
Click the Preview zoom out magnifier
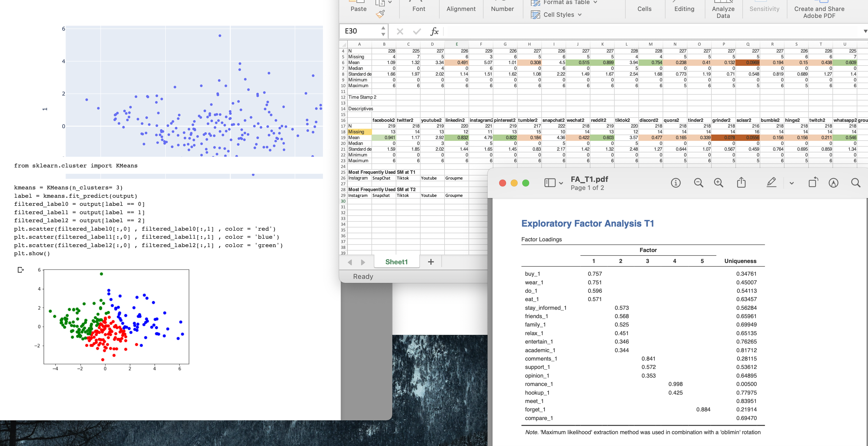click(698, 183)
